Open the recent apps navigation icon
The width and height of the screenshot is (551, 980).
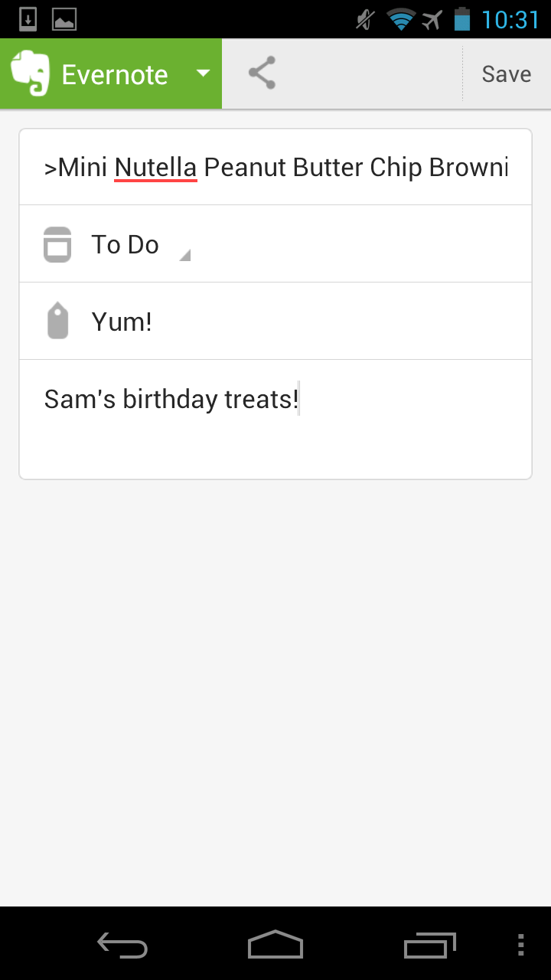430,946
